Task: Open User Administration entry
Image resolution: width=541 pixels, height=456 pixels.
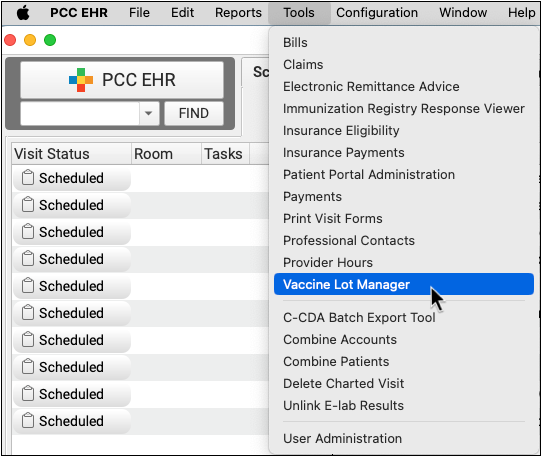Action: pyautogui.click(x=343, y=438)
